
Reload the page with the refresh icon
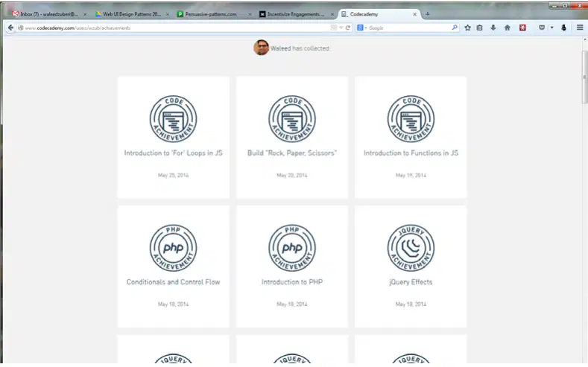pyautogui.click(x=348, y=28)
